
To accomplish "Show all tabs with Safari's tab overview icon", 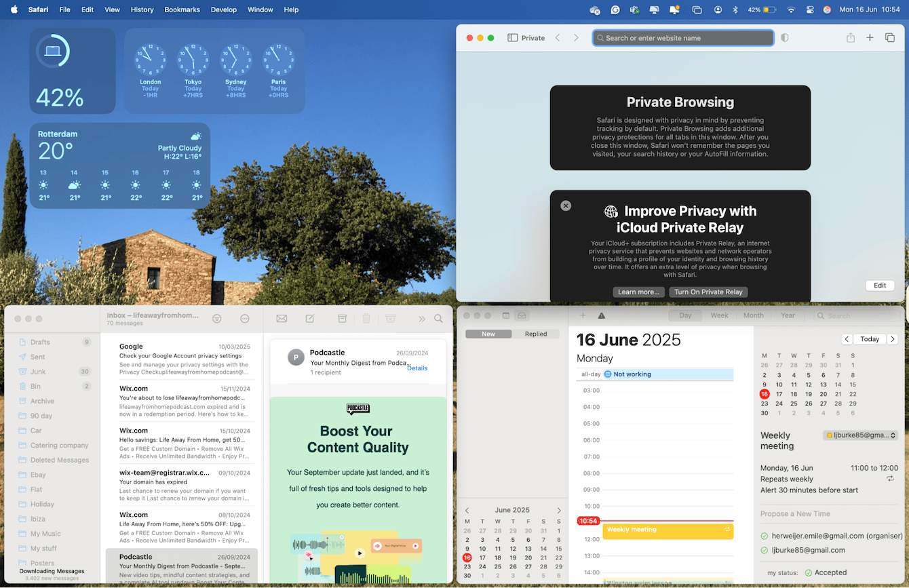I will [x=889, y=37].
